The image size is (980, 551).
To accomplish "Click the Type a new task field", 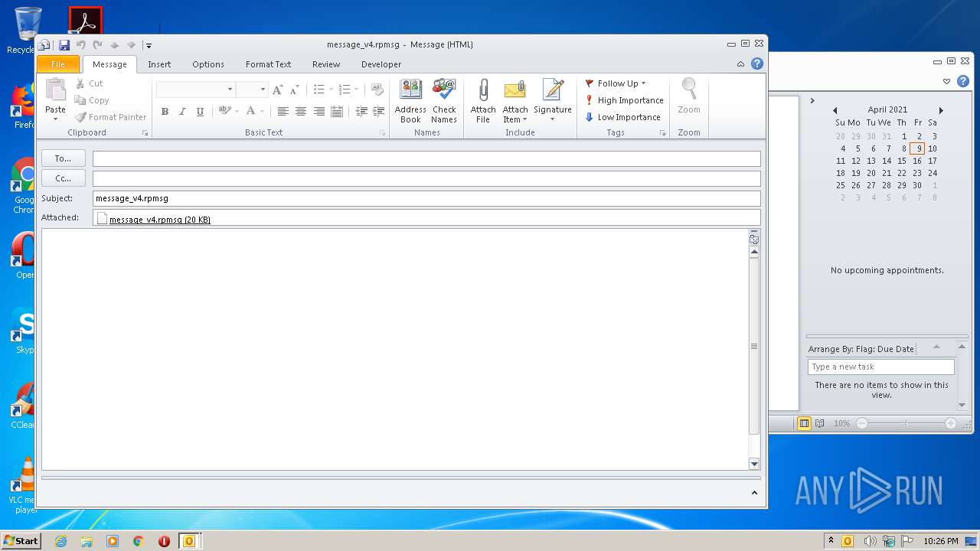I will 881,367.
